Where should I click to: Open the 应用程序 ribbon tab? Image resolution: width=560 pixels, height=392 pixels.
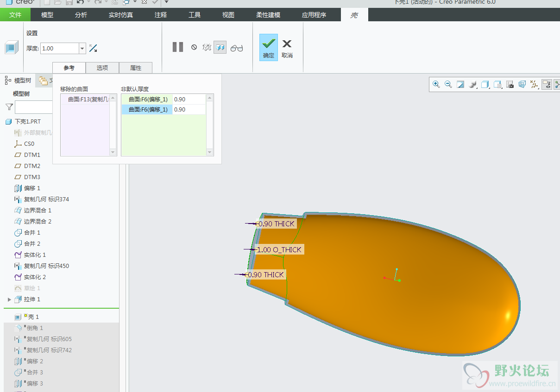point(314,15)
